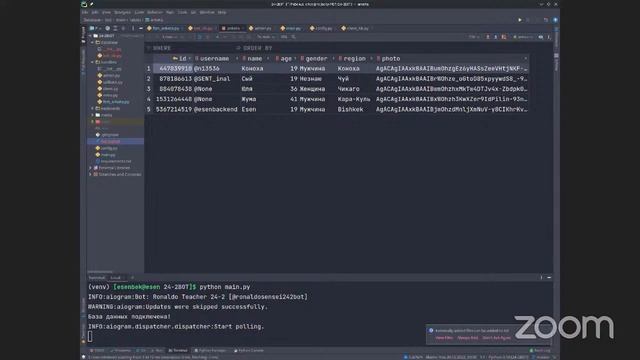640x360 pixels.
Task: Open the Database side tab on right edge
Action: point(556,38)
